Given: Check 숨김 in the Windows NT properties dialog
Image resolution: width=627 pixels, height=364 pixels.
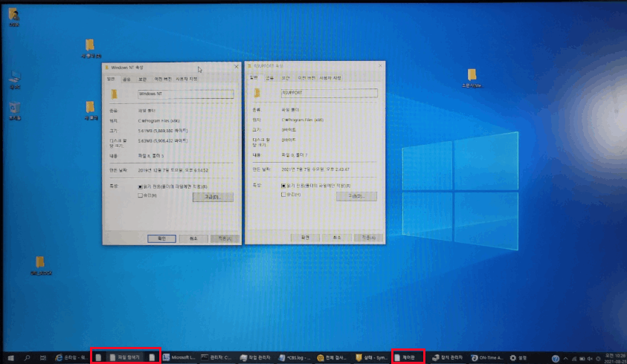Looking at the screenshot, I should [140, 195].
